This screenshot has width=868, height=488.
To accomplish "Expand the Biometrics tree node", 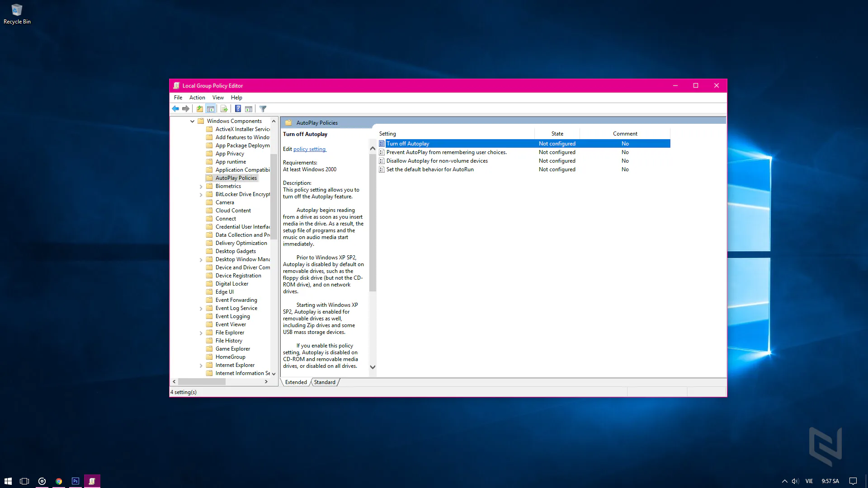I will (x=201, y=186).
